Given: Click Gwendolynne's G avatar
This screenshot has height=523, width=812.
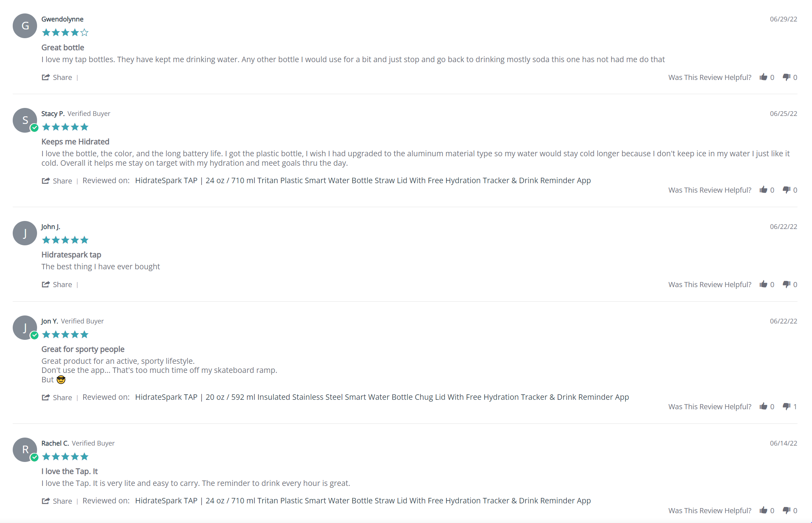Looking at the screenshot, I should click(25, 26).
